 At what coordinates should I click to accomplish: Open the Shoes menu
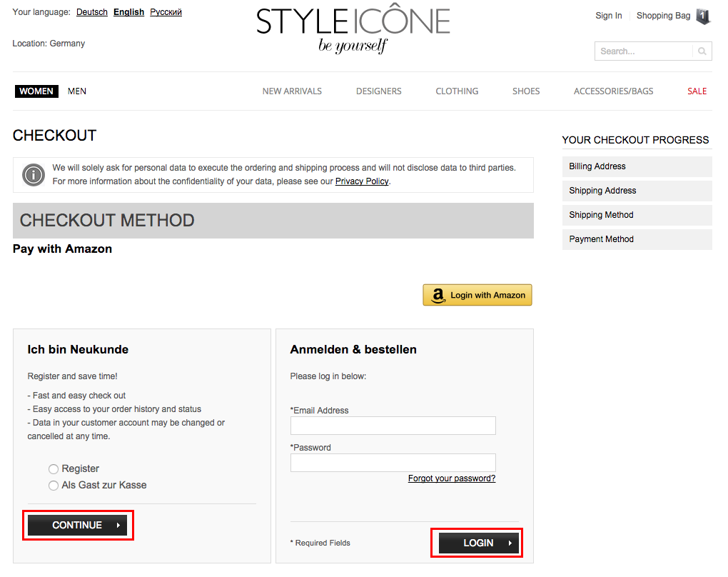[x=526, y=91]
